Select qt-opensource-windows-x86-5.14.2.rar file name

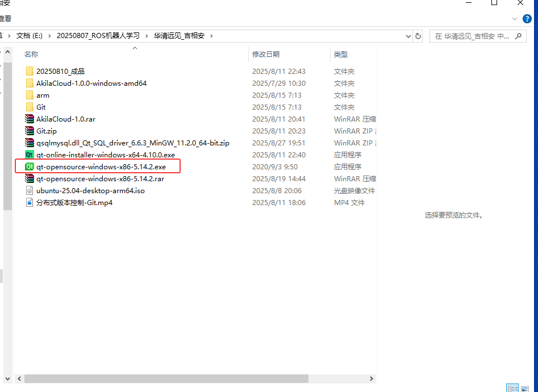100,179
